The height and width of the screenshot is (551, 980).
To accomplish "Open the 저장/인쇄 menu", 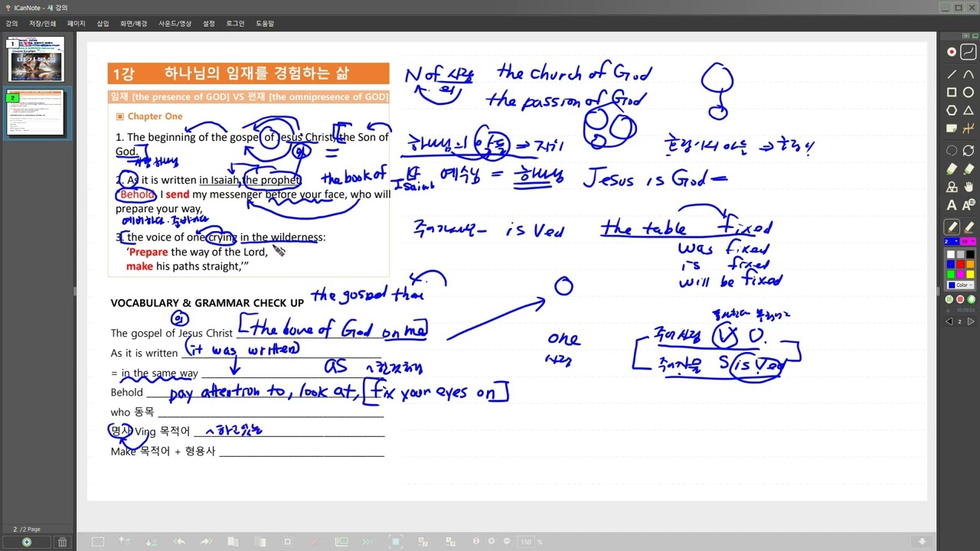I will coord(43,24).
